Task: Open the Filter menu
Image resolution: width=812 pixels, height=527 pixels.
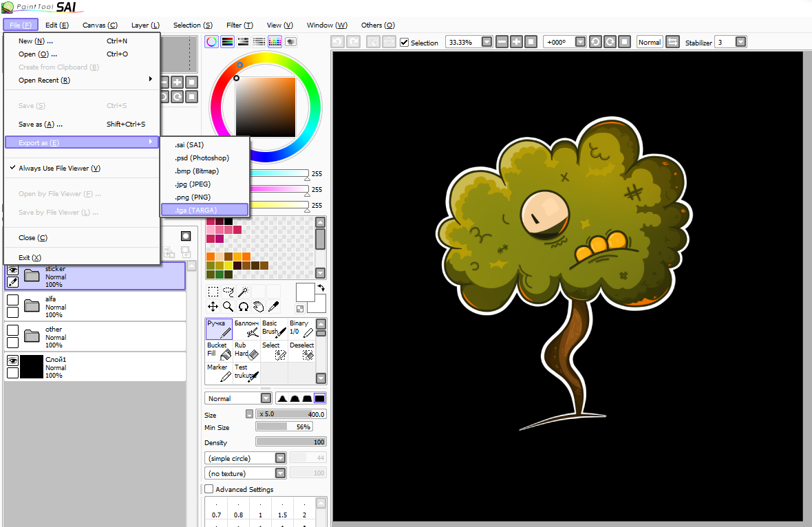Action: [239, 25]
